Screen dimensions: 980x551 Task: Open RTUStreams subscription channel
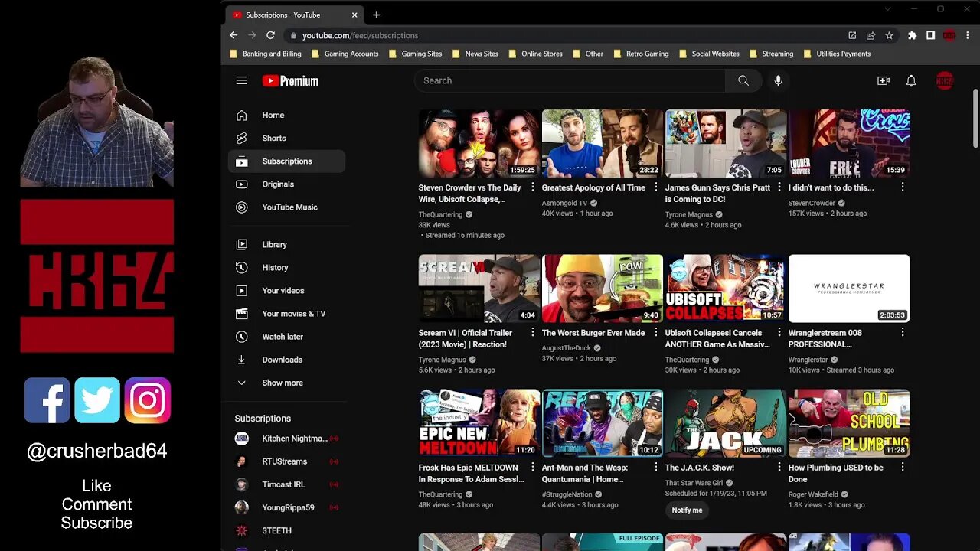point(286,461)
